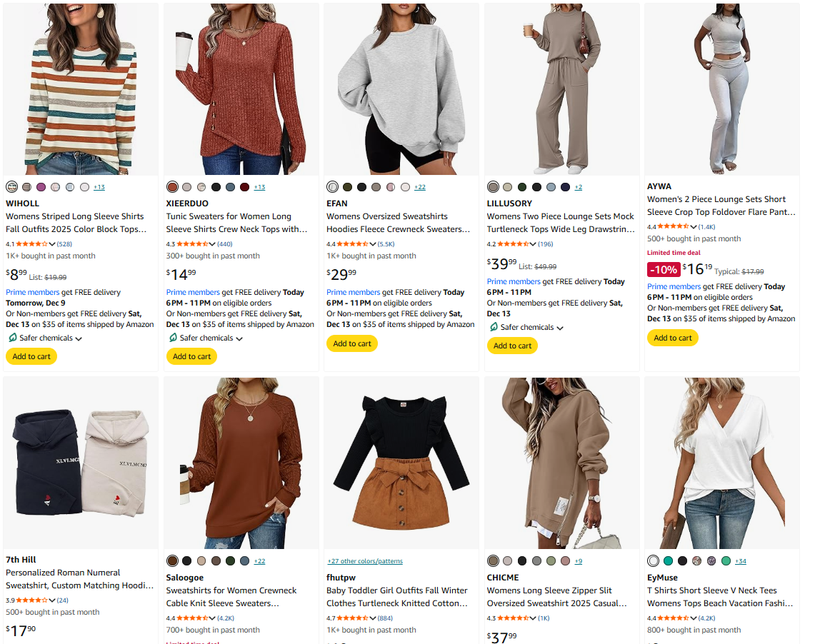This screenshot has width=830, height=644.
Task: Open the 7th Hill hoodies product image
Action: pos(81,463)
